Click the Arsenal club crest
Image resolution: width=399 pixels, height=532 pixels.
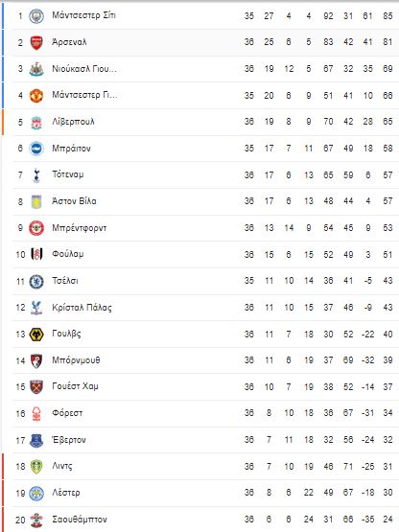click(36, 43)
